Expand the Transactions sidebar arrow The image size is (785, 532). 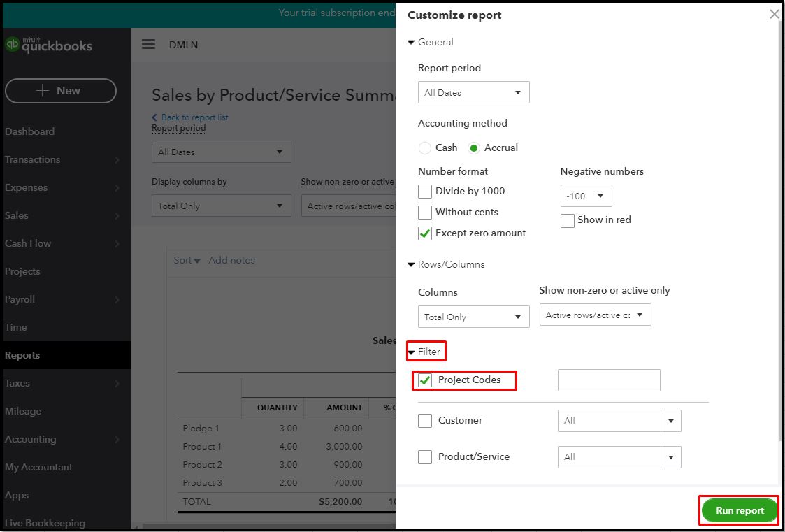(x=117, y=160)
